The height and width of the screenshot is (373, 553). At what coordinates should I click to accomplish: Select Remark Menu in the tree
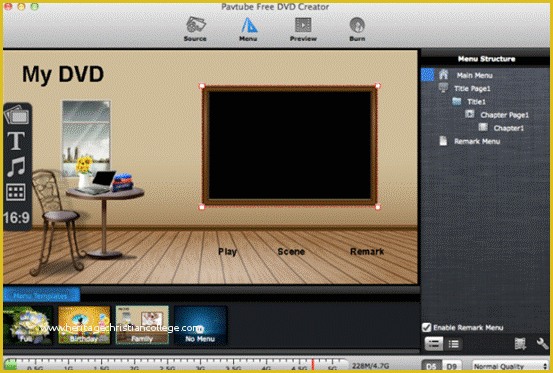click(x=477, y=141)
